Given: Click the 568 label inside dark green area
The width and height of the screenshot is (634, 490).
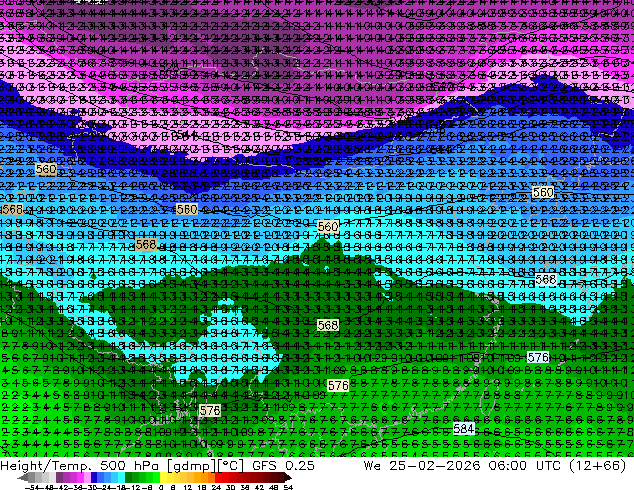Looking at the screenshot, I should (x=328, y=325).
